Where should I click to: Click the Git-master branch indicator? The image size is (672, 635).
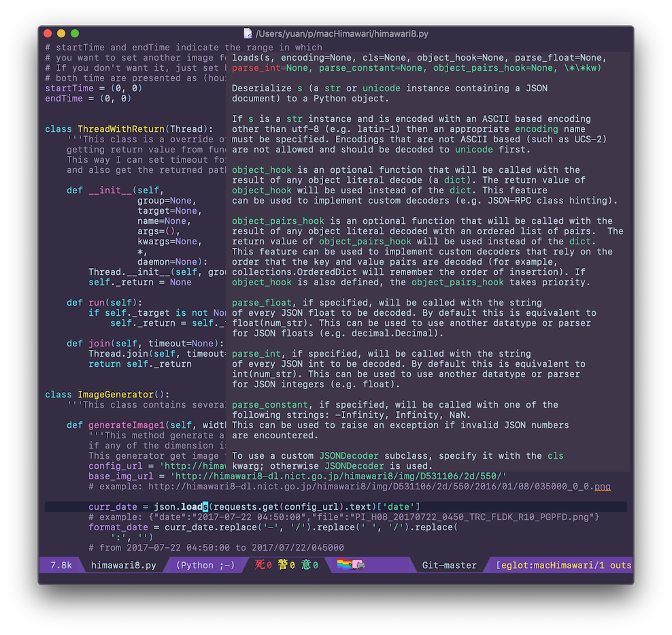[x=449, y=565]
